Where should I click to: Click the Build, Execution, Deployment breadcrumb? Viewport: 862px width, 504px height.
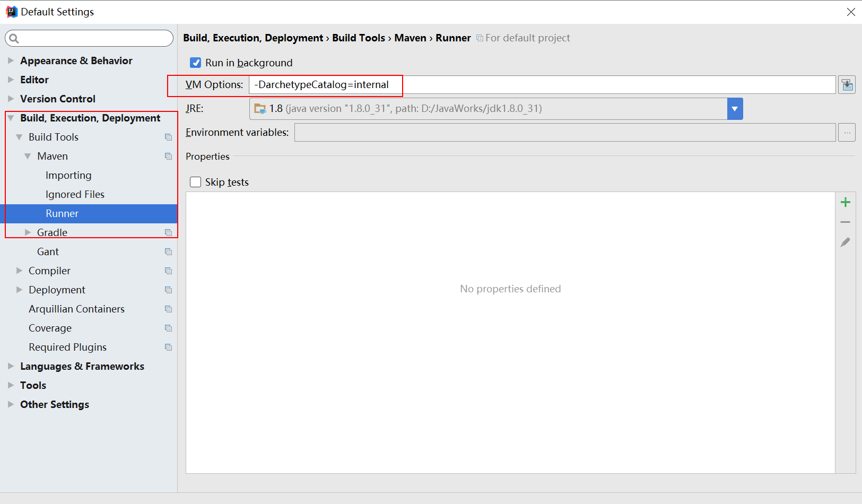[253, 38]
